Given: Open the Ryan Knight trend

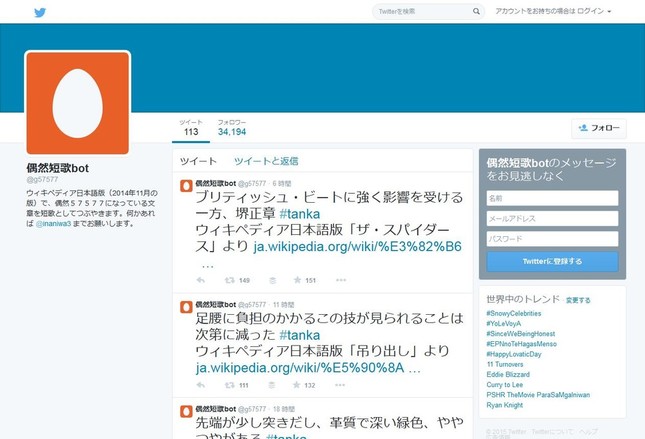Looking at the screenshot, I should tap(505, 405).
